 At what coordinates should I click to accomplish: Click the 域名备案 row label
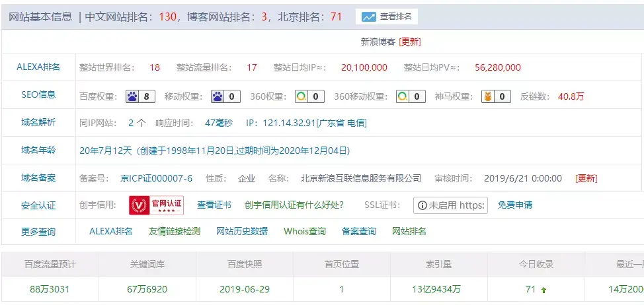[x=38, y=178]
